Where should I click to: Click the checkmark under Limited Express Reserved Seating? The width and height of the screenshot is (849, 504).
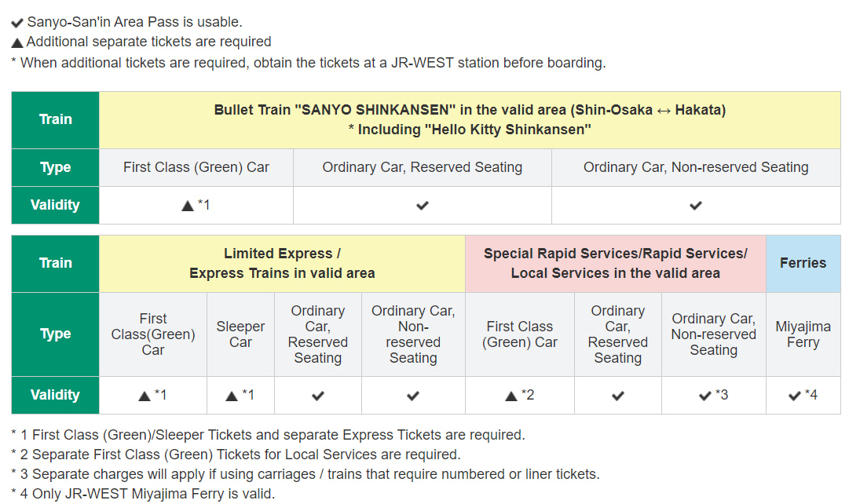click(x=318, y=396)
